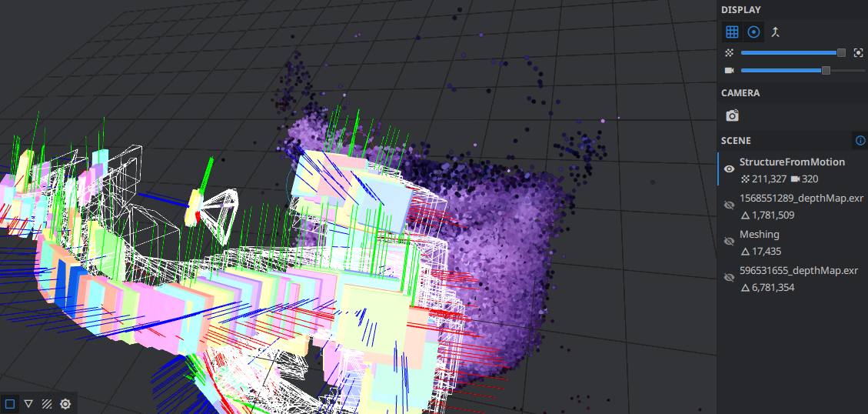Select Textured render mode striped icon
The image size is (868, 414).
(47, 404)
